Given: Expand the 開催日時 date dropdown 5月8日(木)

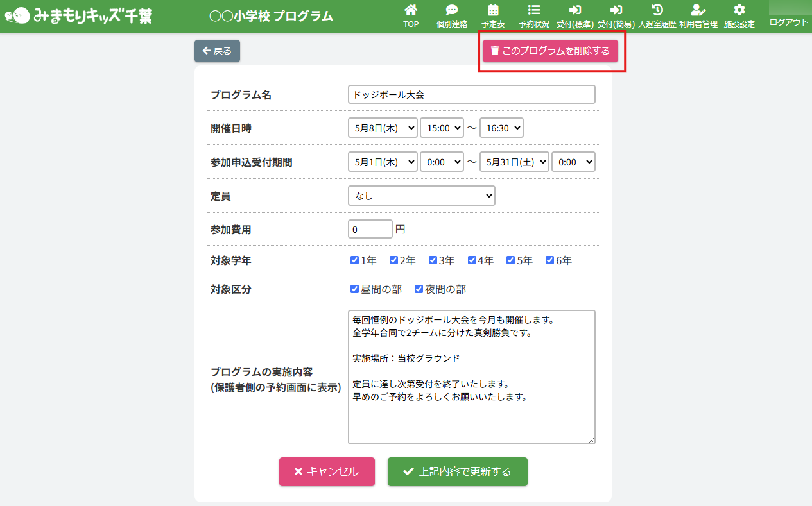Looking at the screenshot, I should point(383,128).
